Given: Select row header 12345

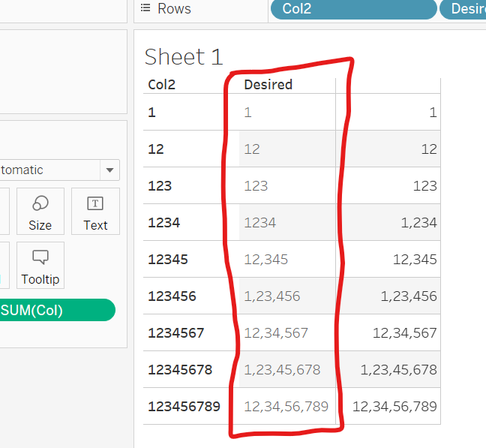Looking at the screenshot, I should (x=168, y=260).
